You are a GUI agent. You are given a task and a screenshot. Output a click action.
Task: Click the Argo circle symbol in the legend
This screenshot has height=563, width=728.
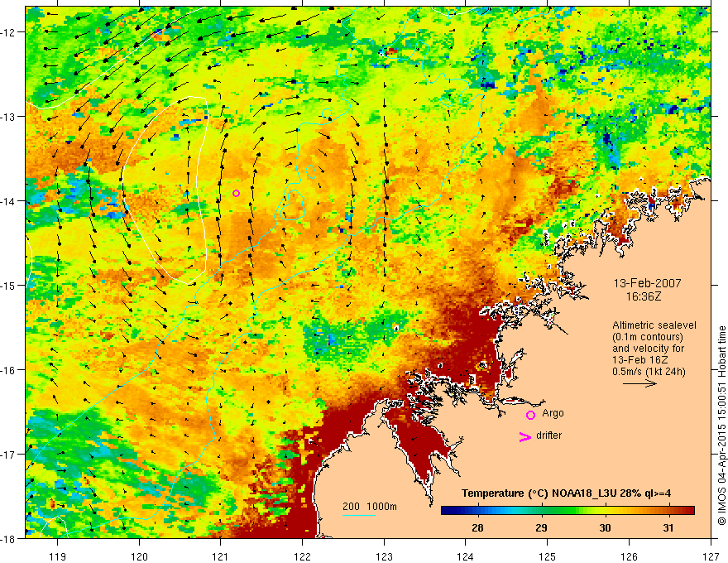tap(530, 415)
